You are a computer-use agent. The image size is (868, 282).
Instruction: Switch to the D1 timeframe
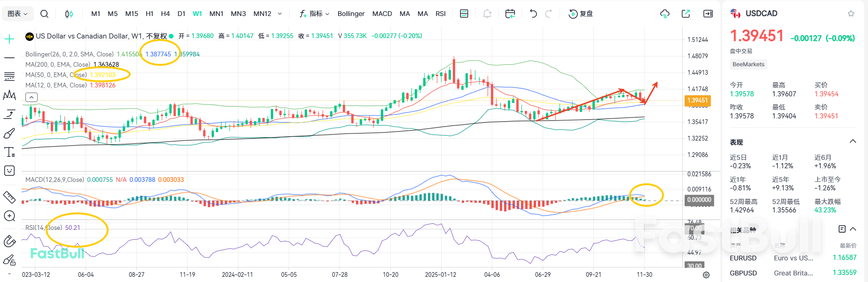coord(181,14)
